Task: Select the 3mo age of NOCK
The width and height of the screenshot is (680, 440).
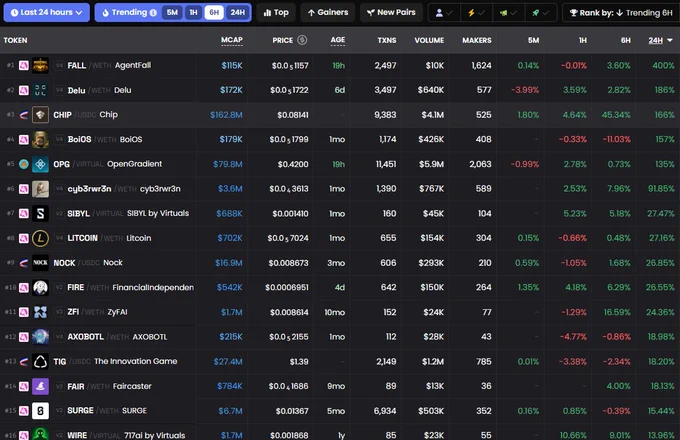Action: pos(336,263)
